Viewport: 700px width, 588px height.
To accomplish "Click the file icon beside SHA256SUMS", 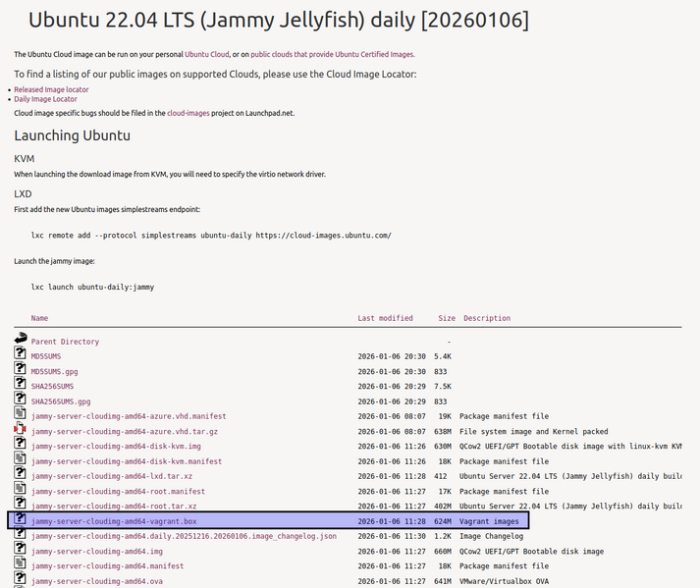I will point(20,383).
